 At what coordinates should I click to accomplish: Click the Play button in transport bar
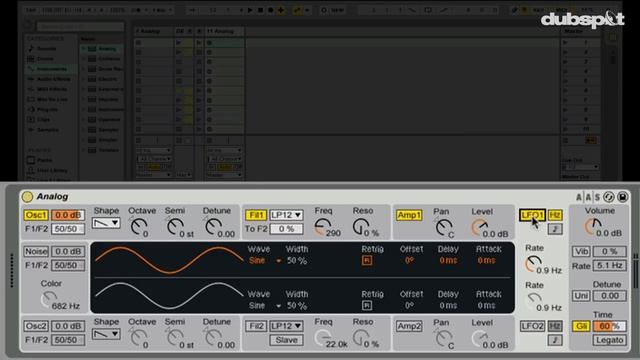250,10
